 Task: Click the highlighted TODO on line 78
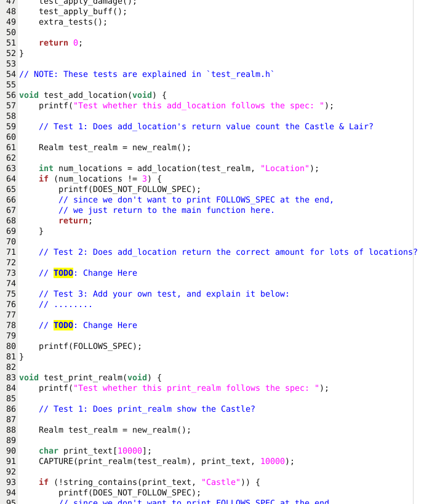[63, 326]
